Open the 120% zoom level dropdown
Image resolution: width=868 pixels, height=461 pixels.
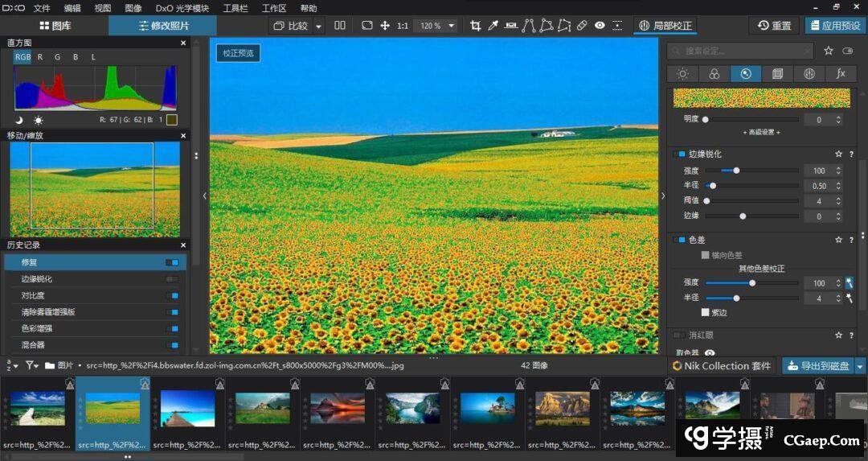[451, 26]
